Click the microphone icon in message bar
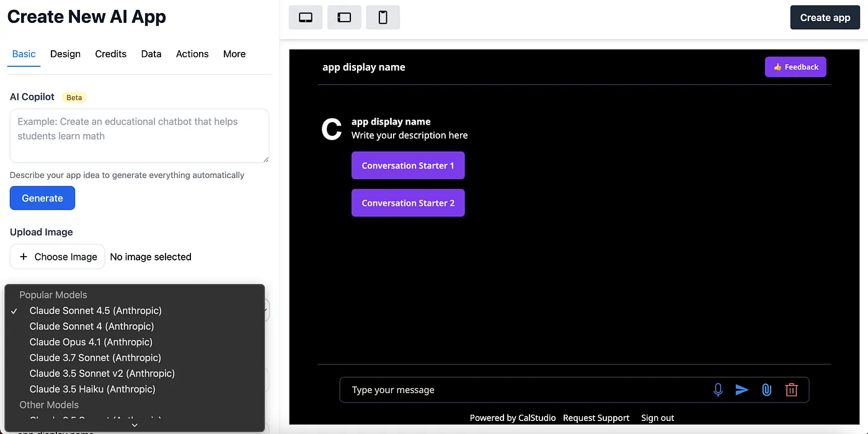The width and height of the screenshot is (868, 434). 718,390
